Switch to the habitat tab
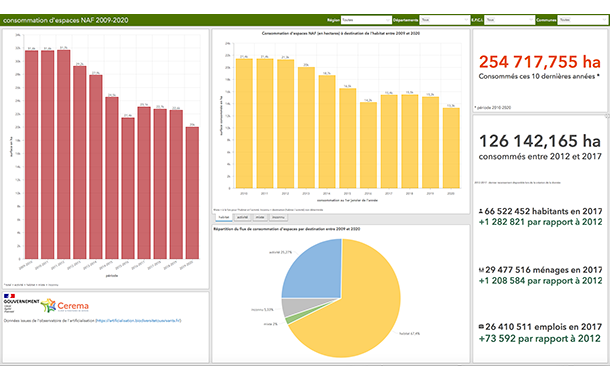 (224, 217)
